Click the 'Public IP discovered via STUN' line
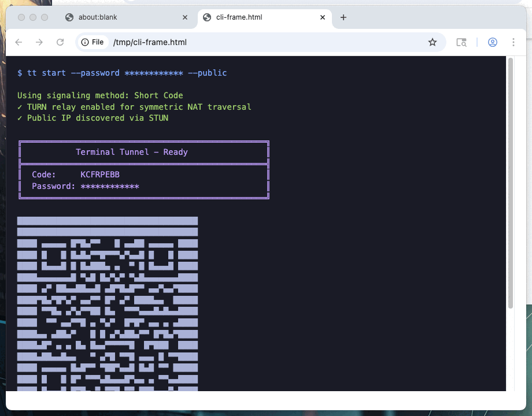Screen dimensions: 532x416 coord(93,118)
